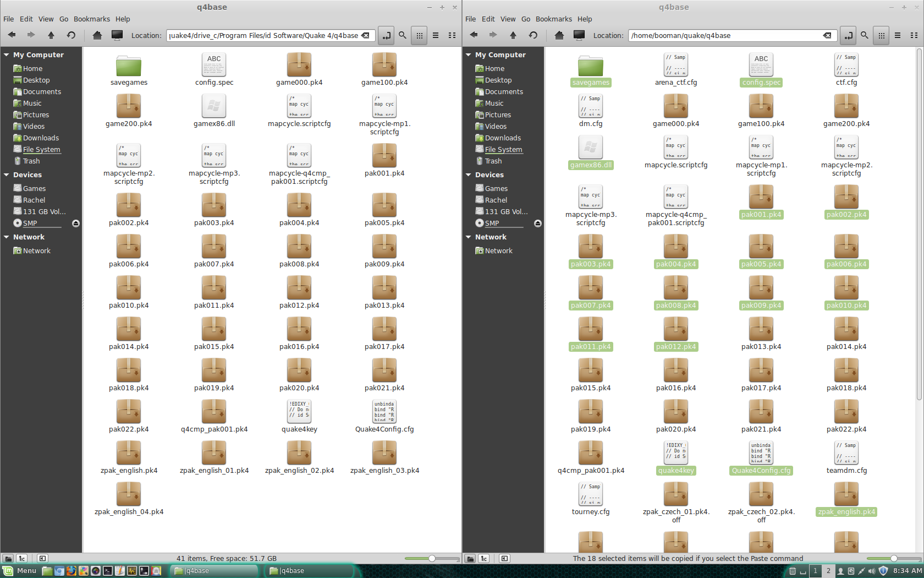Switch left window to icon view

(x=420, y=35)
